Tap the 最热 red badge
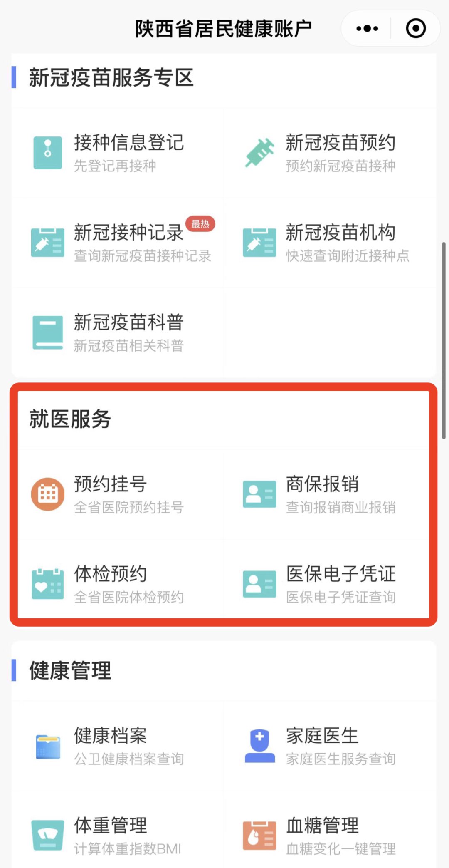This screenshot has width=449, height=868. pyautogui.click(x=200, y=224)
